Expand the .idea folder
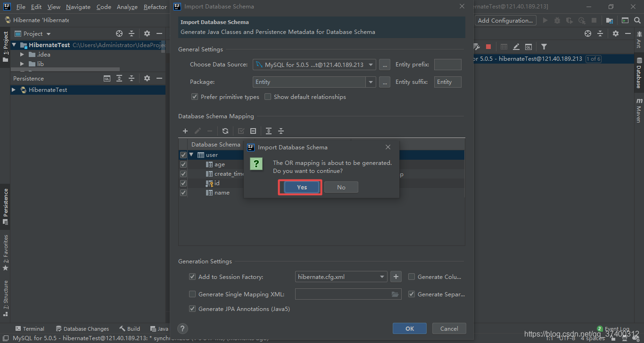The height and width of the screenshot is (343, 644). tap(22, 55)
